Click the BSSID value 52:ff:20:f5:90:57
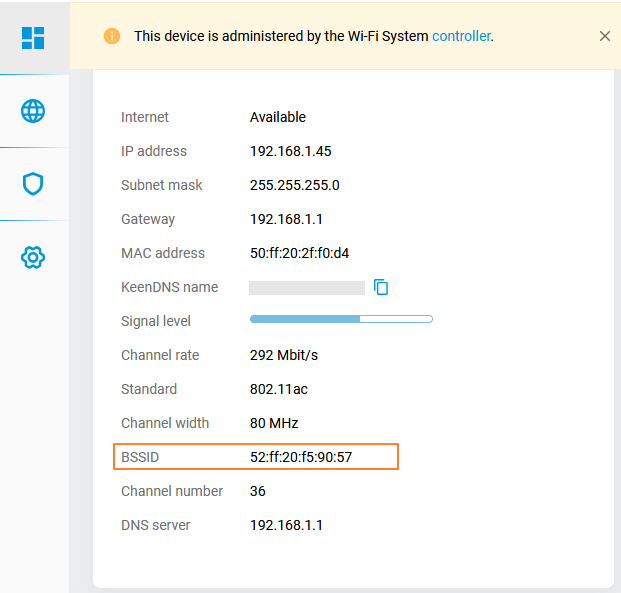Viewport: 621px width, 593px height. 301,457
